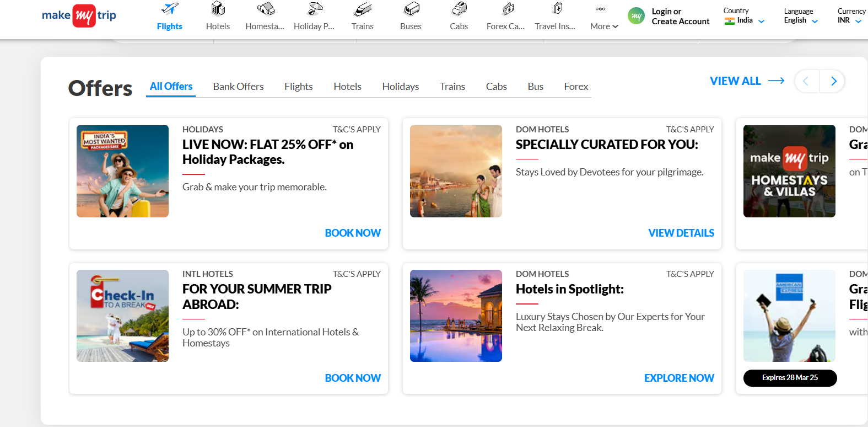
Task: Open the Cabs car icon
Action: pos(459,9)
